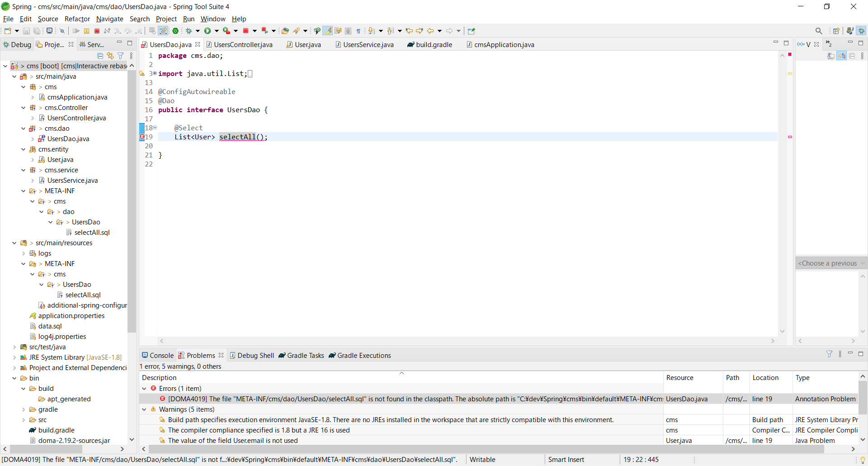Click the Project Explorer horizontal scrollbar
Viewport: 868px width, 466px height.
(x=46, y=449)
